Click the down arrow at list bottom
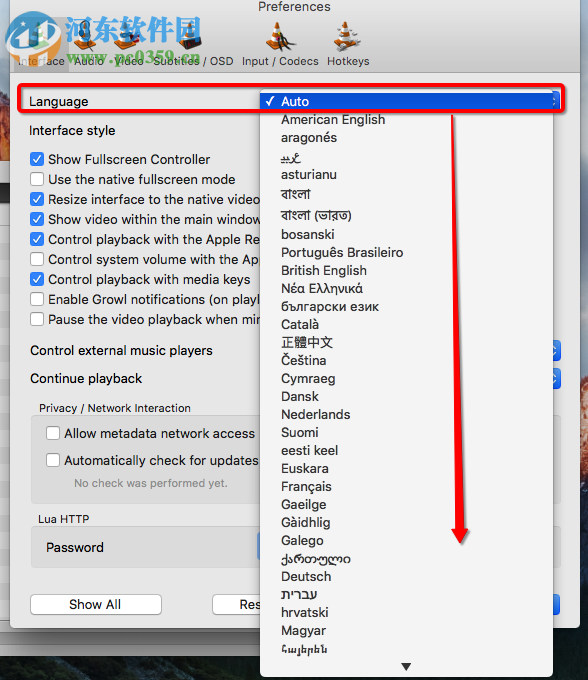588x680 pixels. (x=406, y=667)
